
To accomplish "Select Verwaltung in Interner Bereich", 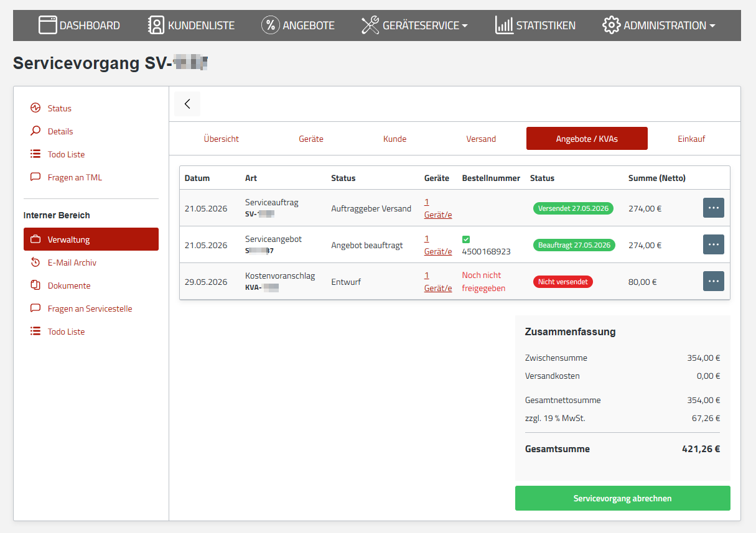I will click(91, 239).
